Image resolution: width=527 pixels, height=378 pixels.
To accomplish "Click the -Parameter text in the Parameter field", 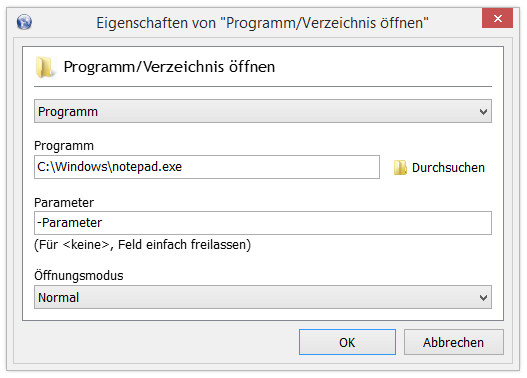I will coord(69,223).
